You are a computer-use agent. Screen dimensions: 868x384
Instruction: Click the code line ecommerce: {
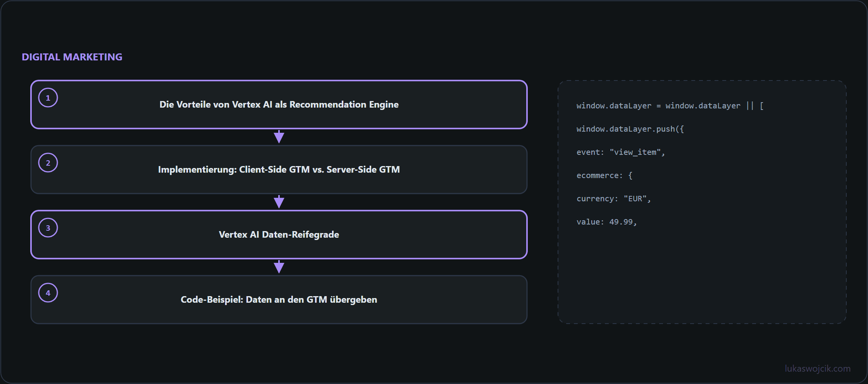(604, 175)
